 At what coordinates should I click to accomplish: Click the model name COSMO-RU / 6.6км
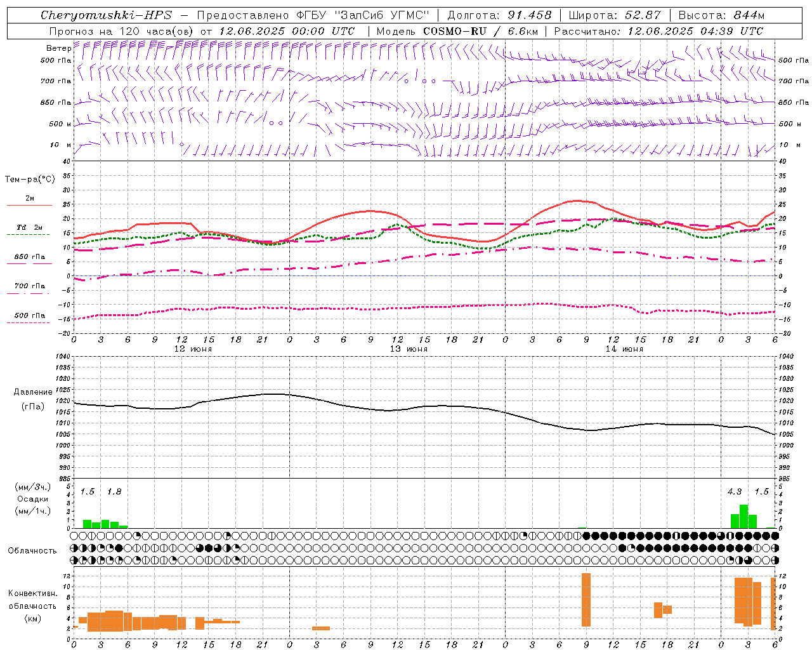[x=481, y=31]
